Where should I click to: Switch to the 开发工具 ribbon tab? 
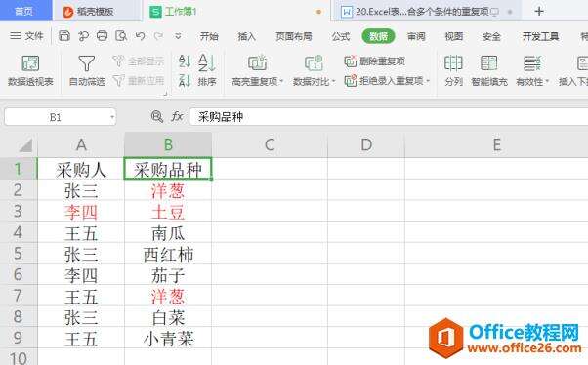(540, 36)
